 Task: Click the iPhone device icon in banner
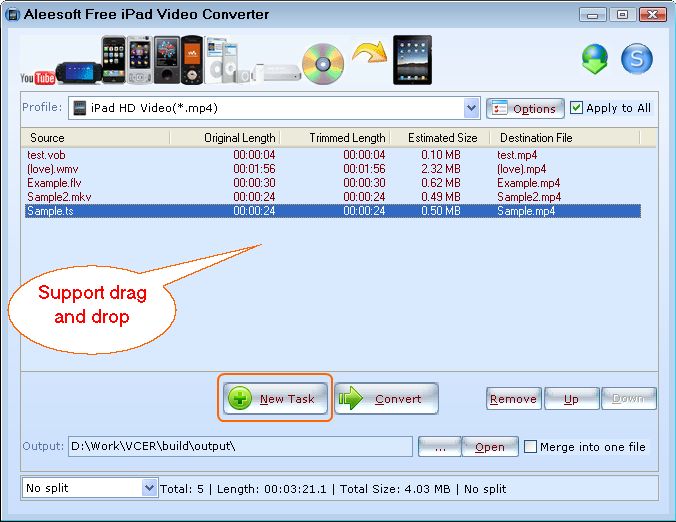(x=113, y=60)
